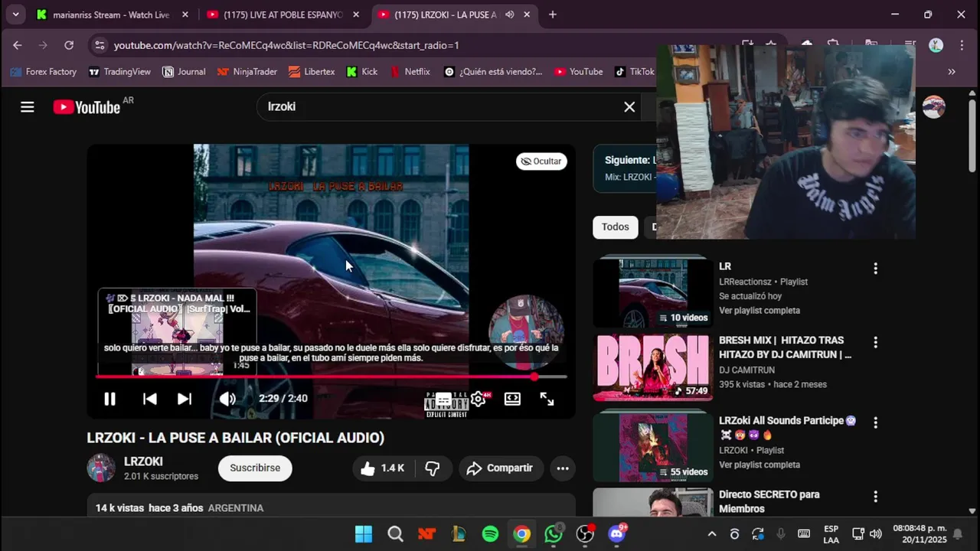Open the BRESH MIX video title
Screen dimensions: 980x551
(x=785, y=347)
